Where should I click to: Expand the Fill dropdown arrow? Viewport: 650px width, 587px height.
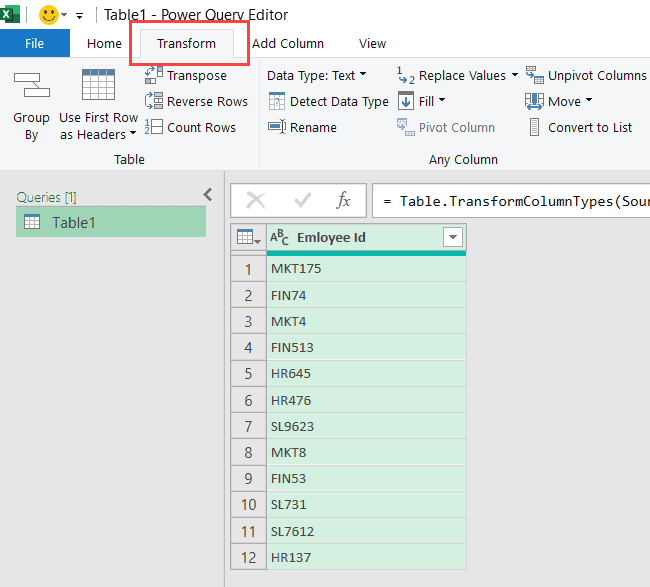[442, 100]
